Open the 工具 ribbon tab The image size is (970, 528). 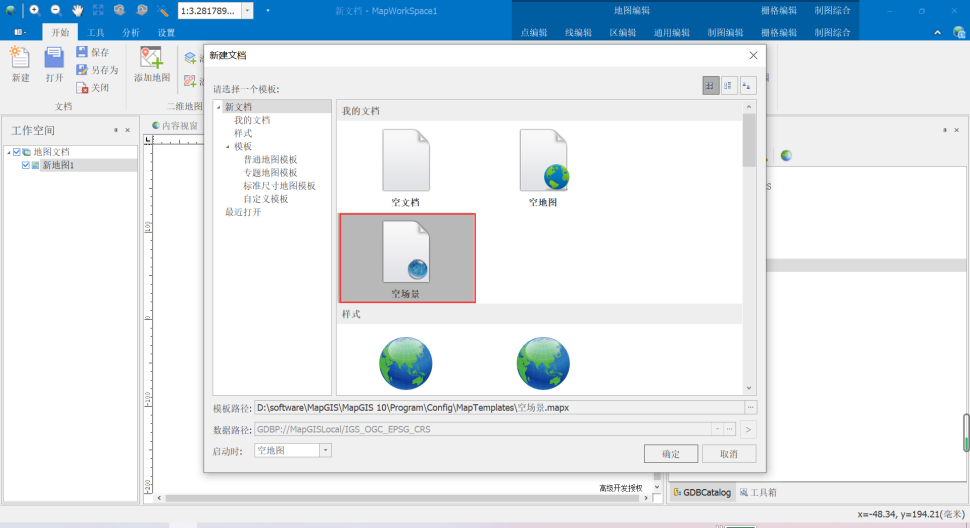point(95,32)
